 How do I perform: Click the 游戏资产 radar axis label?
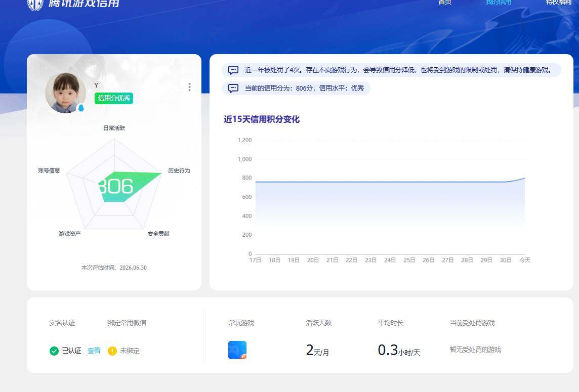click(70, 234)
